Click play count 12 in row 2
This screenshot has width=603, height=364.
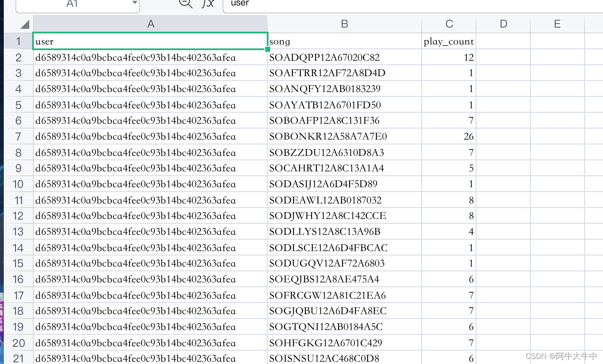pos(449,57)
